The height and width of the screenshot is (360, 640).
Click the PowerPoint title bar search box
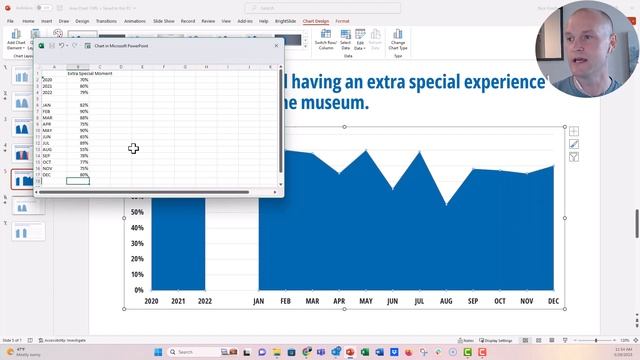[x=322, y=8]
